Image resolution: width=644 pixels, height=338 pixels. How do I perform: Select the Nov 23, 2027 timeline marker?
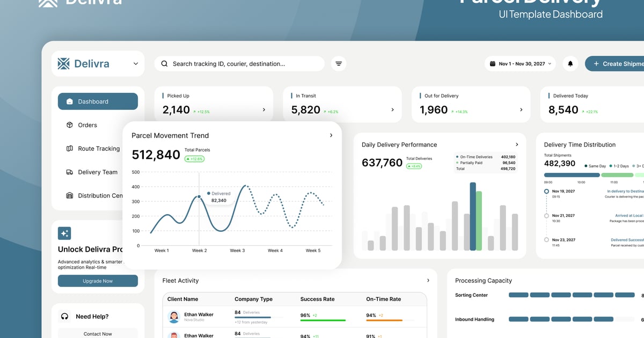546,240
